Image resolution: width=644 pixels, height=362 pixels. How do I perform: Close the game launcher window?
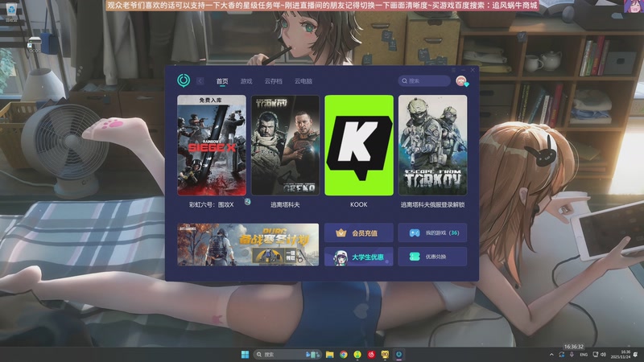click(x=473, y=70)
